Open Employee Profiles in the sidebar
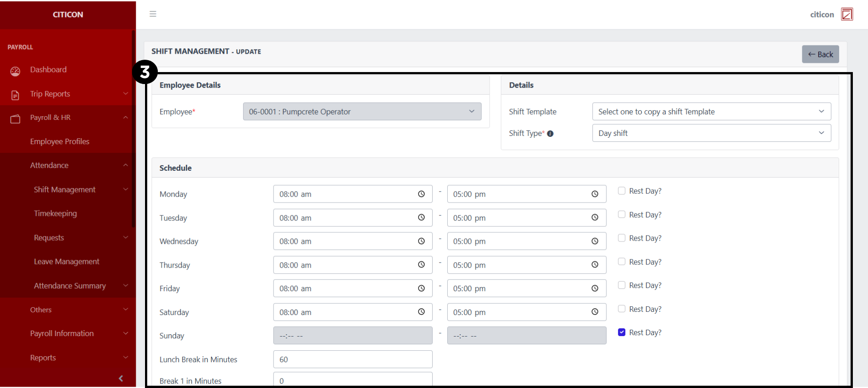 pos(60,141)
